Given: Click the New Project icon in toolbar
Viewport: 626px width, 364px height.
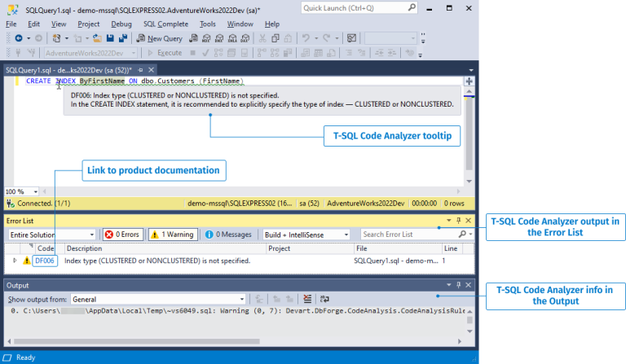Looking at the screenshot, I should pyautogui.click(x=56, y=38).
